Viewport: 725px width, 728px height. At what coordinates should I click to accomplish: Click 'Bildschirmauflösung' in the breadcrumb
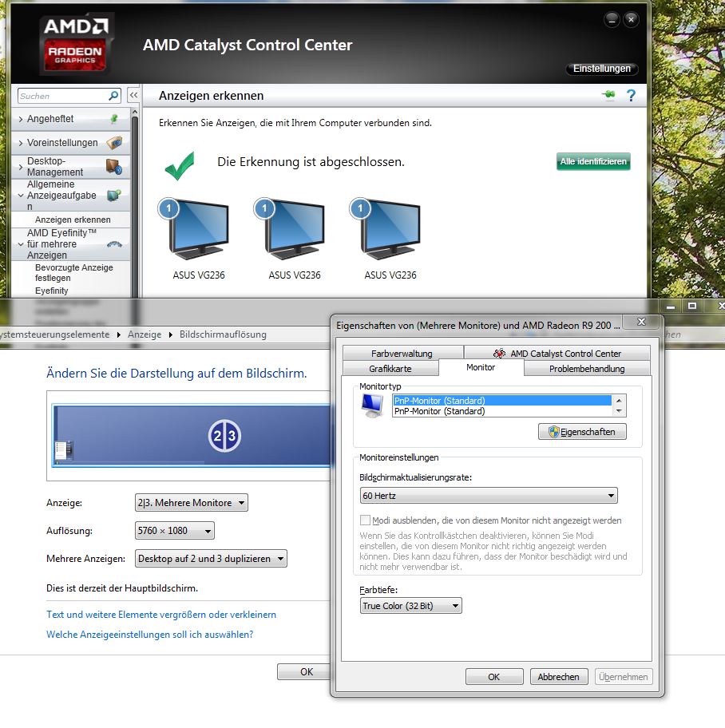click(223, 334)
